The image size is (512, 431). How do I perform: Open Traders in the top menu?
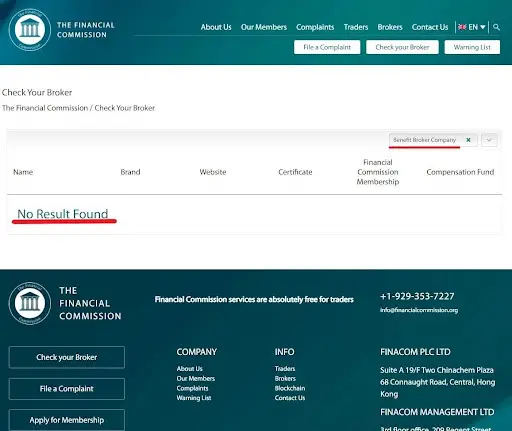click(356, 27)
